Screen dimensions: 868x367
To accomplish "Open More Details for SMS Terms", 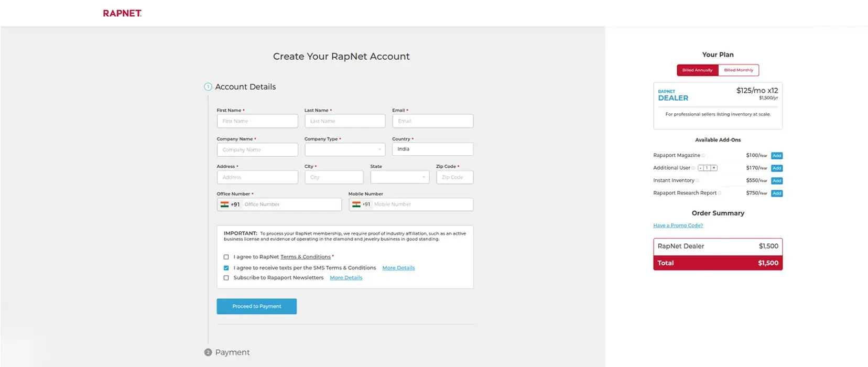I will (398, 268).
